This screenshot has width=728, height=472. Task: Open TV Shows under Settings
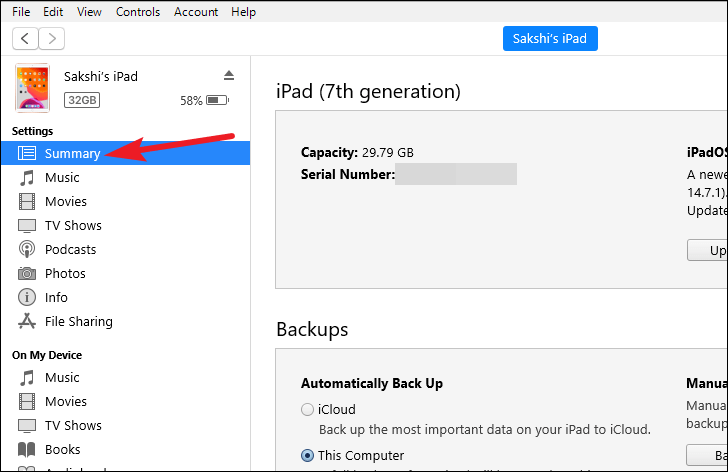125,226
